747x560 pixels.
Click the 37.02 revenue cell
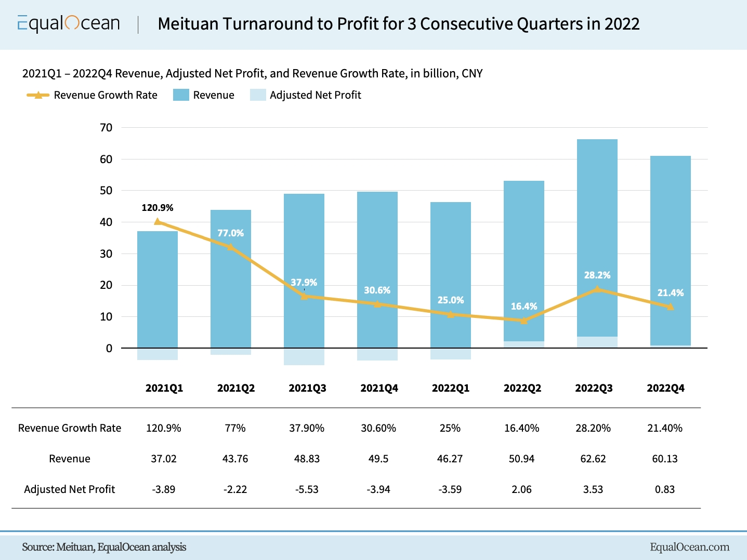[x=164, y=459]
